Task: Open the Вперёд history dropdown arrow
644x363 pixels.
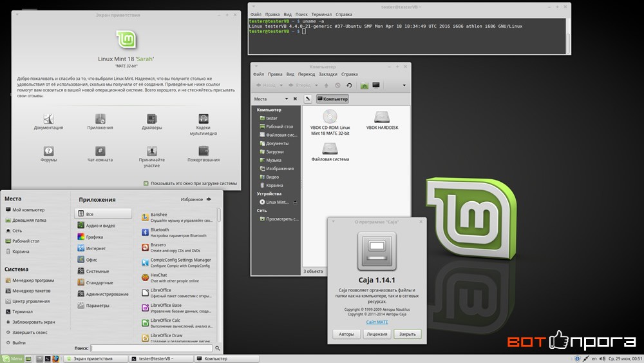Action: [316, 86]
